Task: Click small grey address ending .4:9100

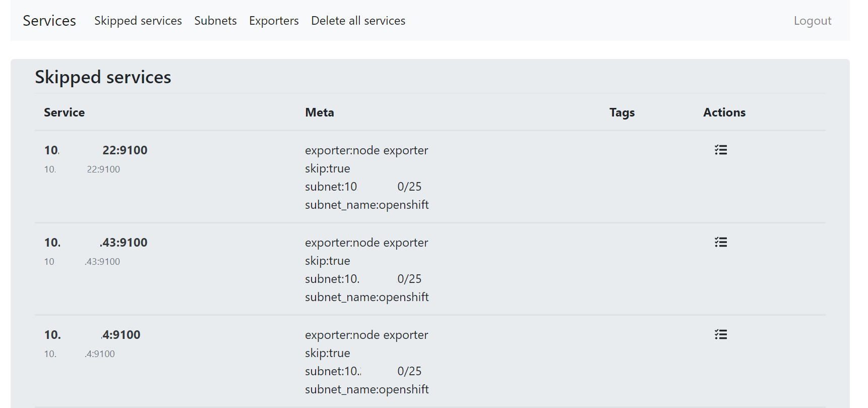Action: point(80,354)
